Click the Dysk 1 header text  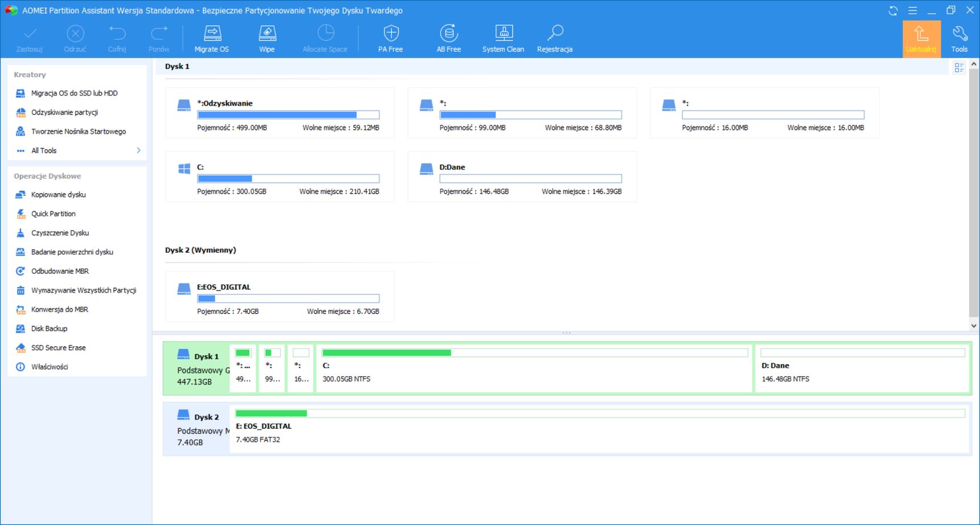(177, 67)
